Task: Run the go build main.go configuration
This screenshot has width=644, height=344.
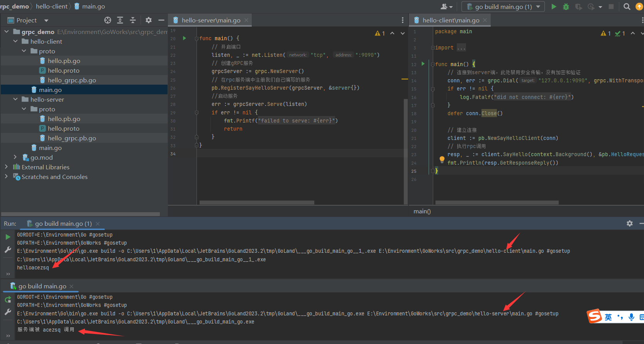Action: click(x=554, y=7)
